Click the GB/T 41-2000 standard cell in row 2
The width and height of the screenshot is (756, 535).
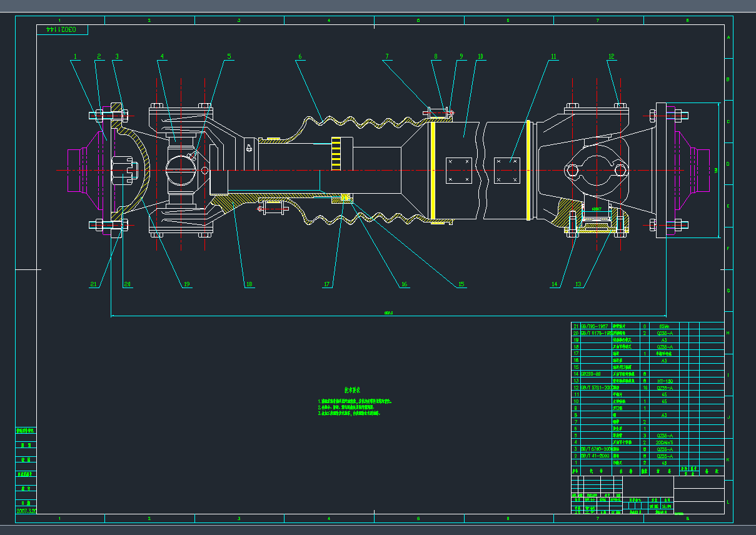click(x=594, y=456)
